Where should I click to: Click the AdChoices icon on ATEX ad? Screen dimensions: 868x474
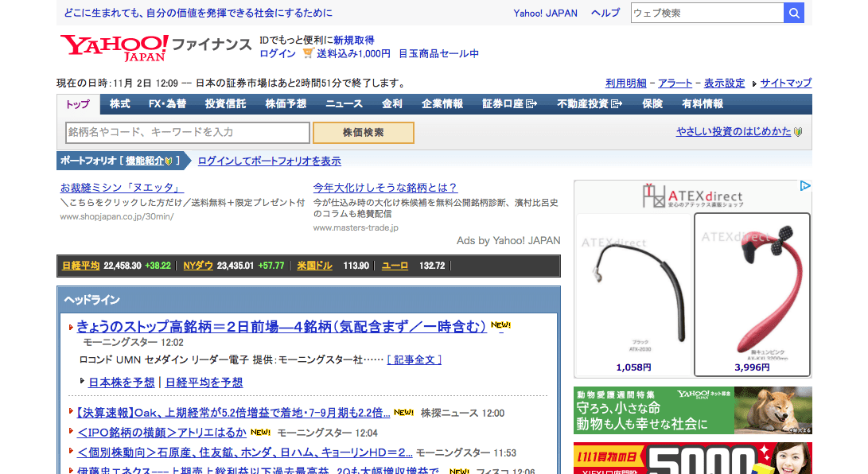pyautogui.click(x=805, y=186)
